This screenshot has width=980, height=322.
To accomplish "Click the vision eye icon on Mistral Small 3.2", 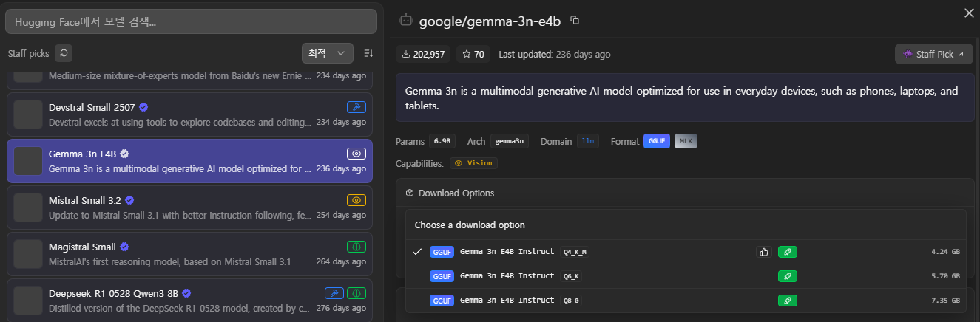I will pos(356,200).
